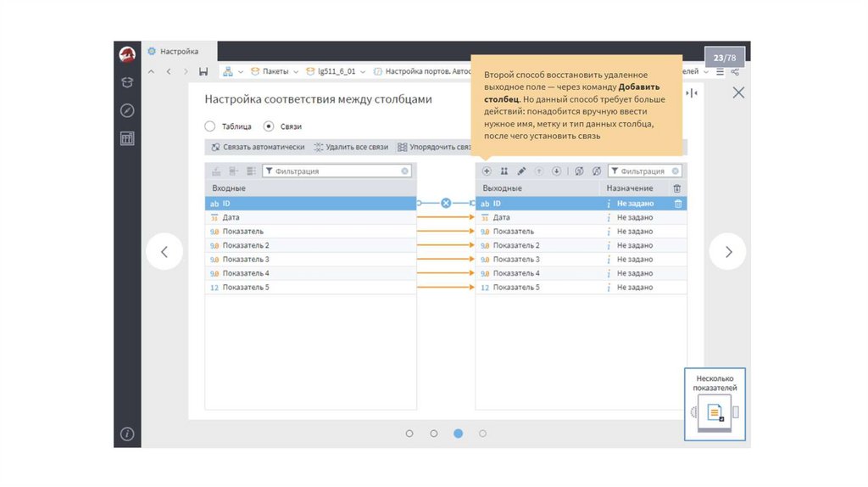
Task: Select the Связи radio button
Action: pos(269,126)
